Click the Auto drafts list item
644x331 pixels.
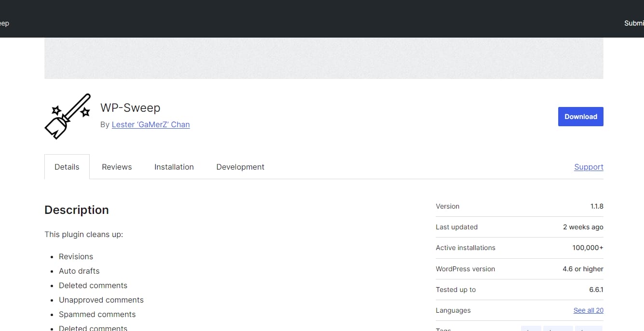(79, 271)
